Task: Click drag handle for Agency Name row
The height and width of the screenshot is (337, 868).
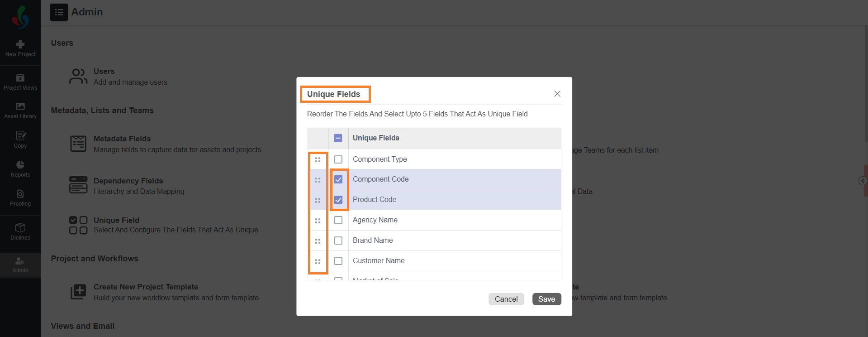Action: 318,221
